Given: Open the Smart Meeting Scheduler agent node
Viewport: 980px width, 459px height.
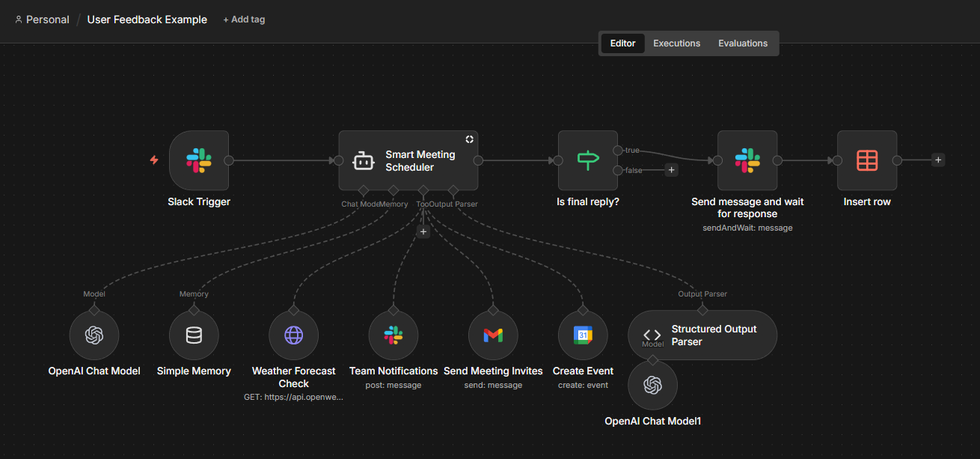Looking at the screenshot, I should coord(408,160).
